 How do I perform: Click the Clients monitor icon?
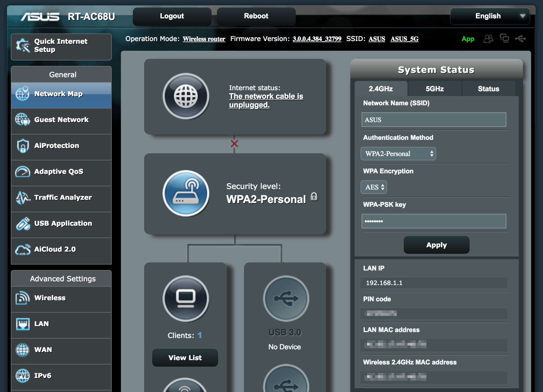point(186,298)
